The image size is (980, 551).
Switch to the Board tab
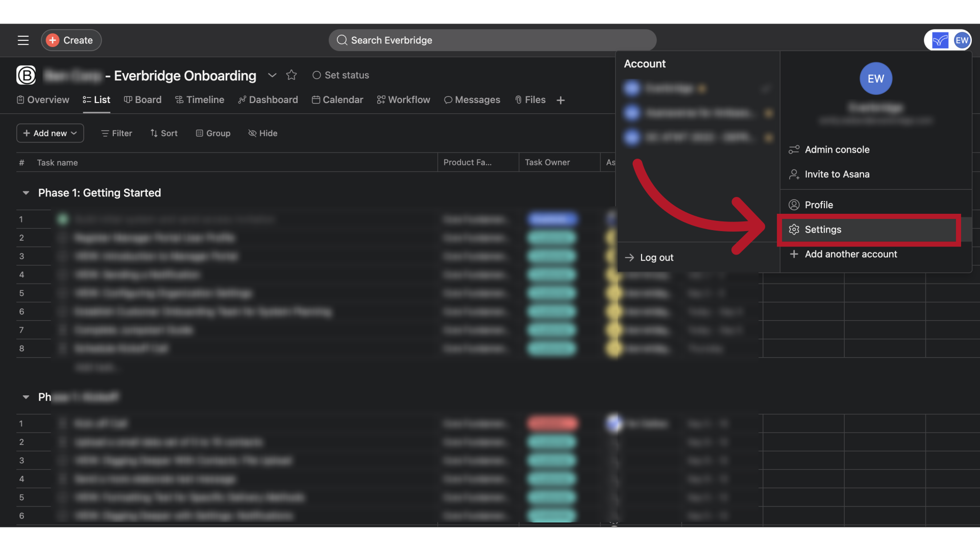[142, 100]
